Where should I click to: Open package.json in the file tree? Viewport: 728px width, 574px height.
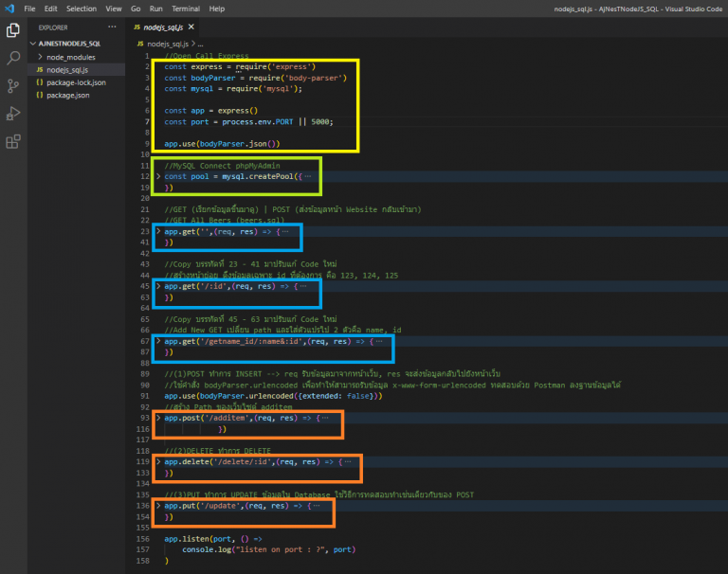point(68,95)
